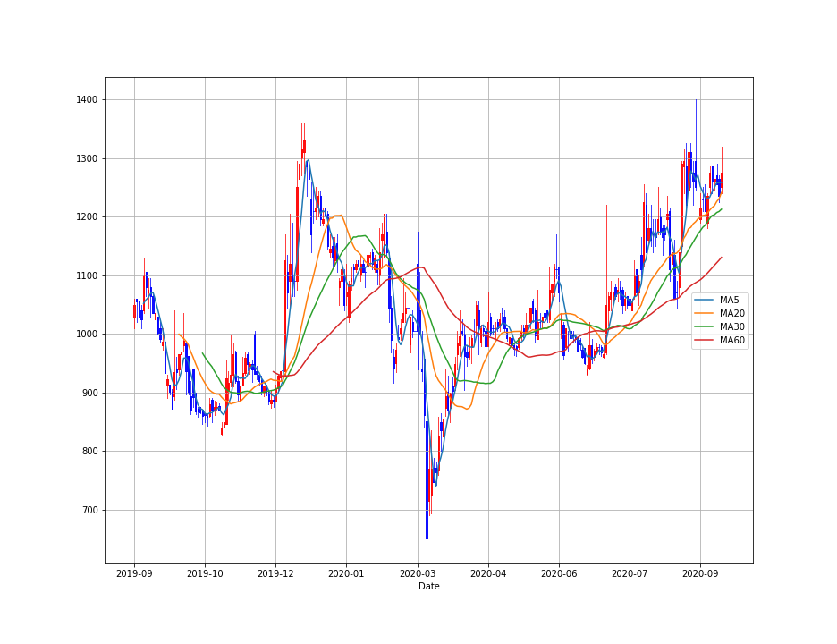This screenshot has height=644, width=837.
Task: Click the 1200 y-axis tick label
Action: (87, 216)
